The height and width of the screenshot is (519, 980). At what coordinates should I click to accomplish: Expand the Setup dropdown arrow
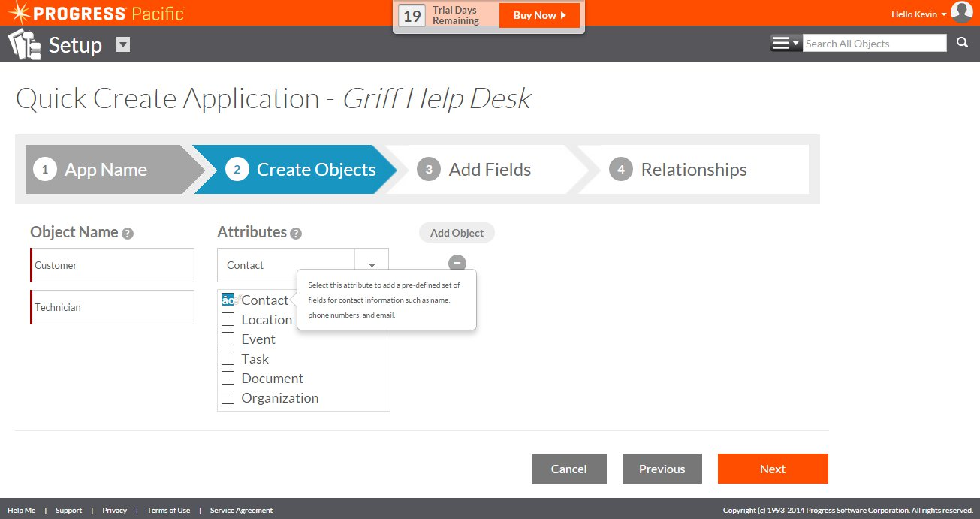coord(123,45)
